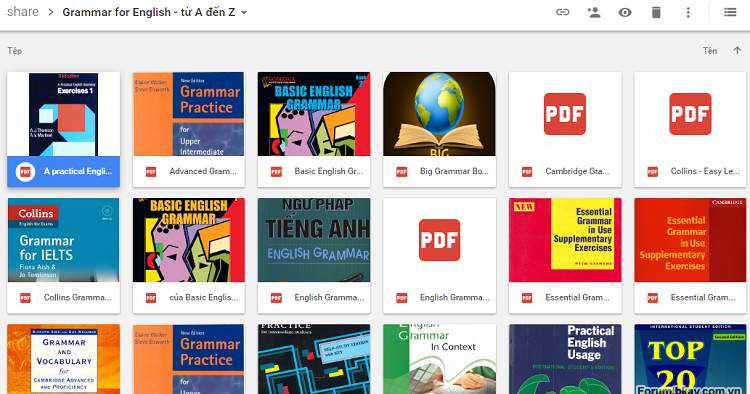Select the Big Grammar Bo... file name
Image resolution: width=750 pixels, height=394 pixels.
point(454,171)
